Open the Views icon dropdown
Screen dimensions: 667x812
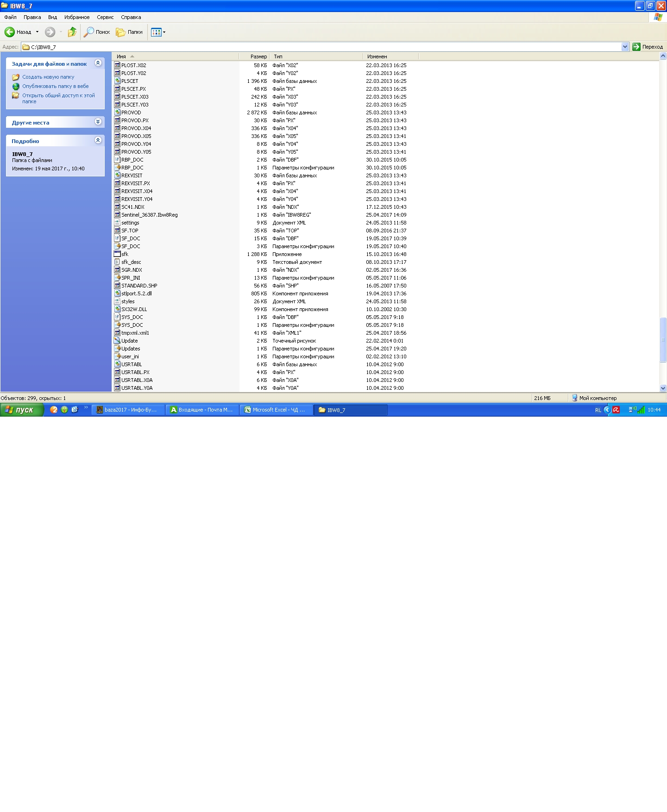[158, 32]
